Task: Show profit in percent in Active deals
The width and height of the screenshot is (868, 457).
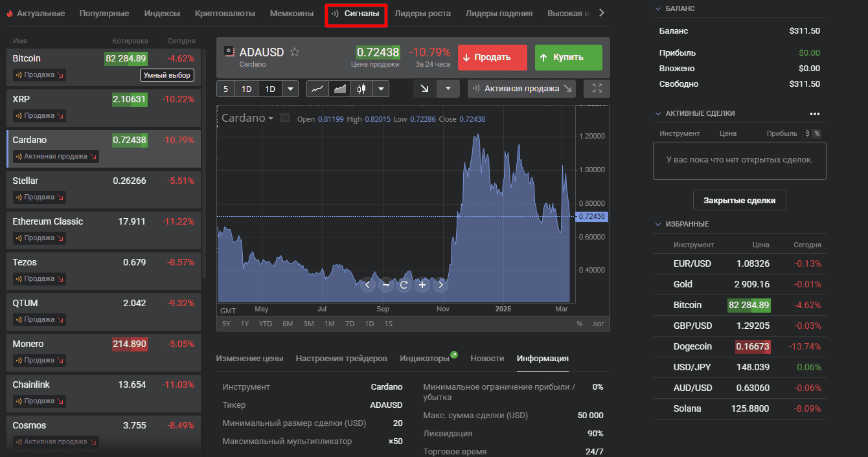Action: click(x=817, y=133)
